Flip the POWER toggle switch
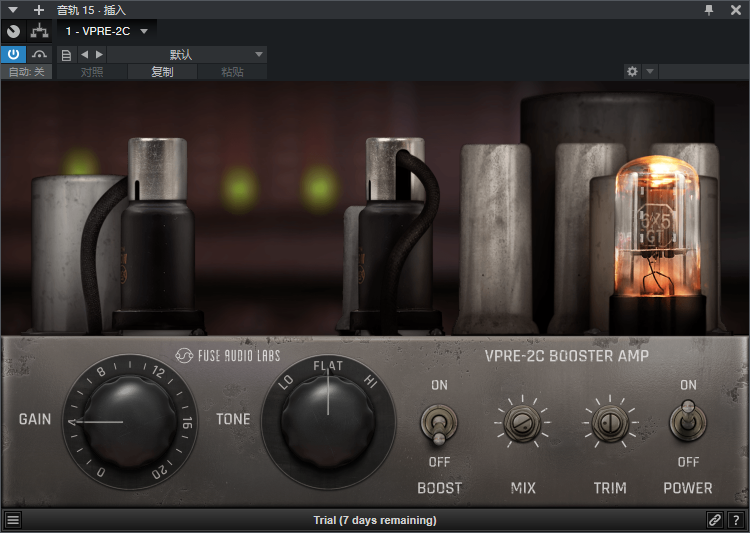This screenshot has height=533, width=750. [x=687, y=422]
